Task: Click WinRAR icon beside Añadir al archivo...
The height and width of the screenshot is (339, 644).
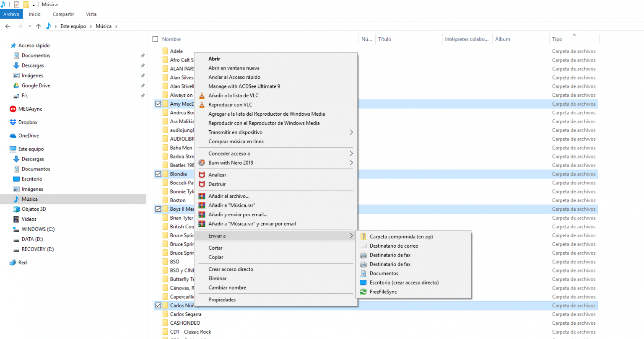Action: pos(202,196)
